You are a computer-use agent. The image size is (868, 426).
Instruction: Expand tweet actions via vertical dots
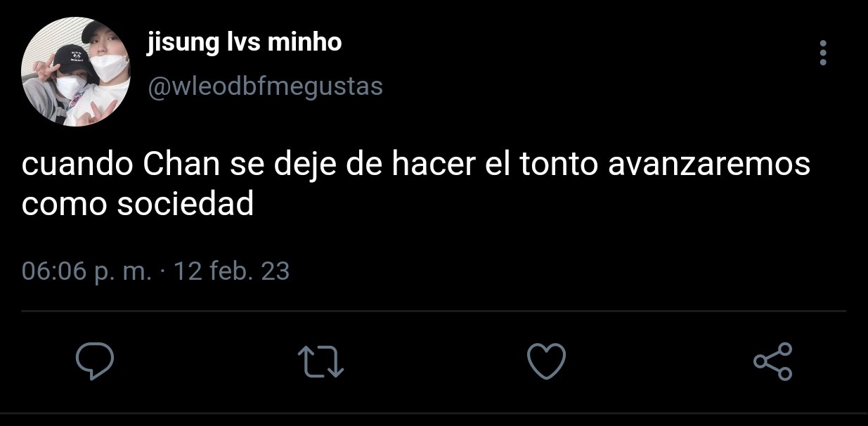823,53
